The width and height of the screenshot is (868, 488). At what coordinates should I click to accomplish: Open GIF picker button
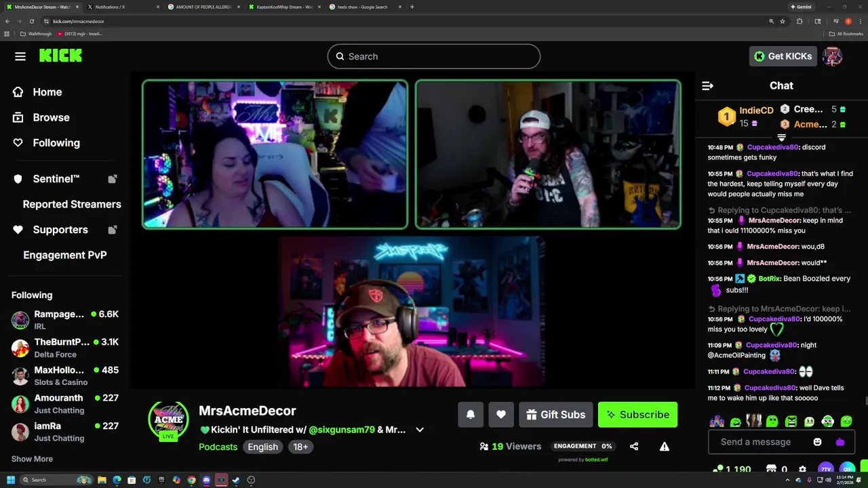[848, 468]
